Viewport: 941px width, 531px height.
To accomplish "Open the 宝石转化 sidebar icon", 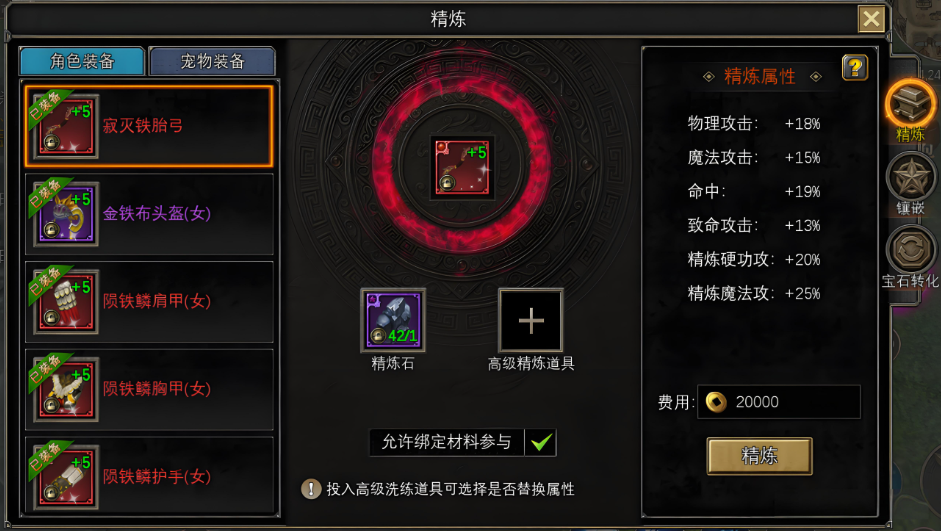I will coord(910,250).
